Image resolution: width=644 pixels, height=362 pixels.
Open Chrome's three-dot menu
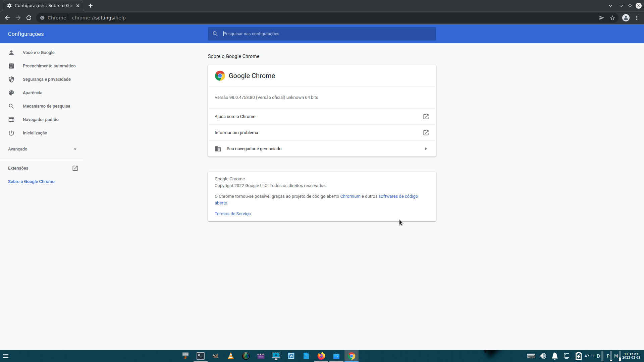pos(637,18)
